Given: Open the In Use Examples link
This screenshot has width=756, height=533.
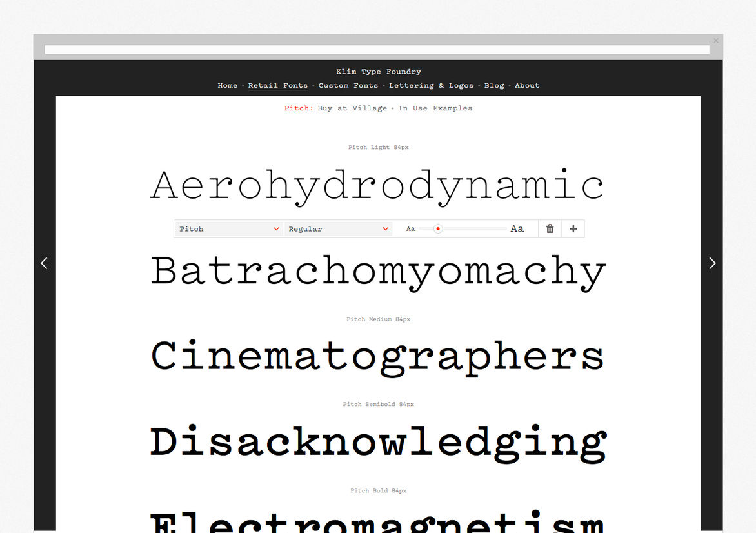Looking at the screenshot, I should [435, 108].
